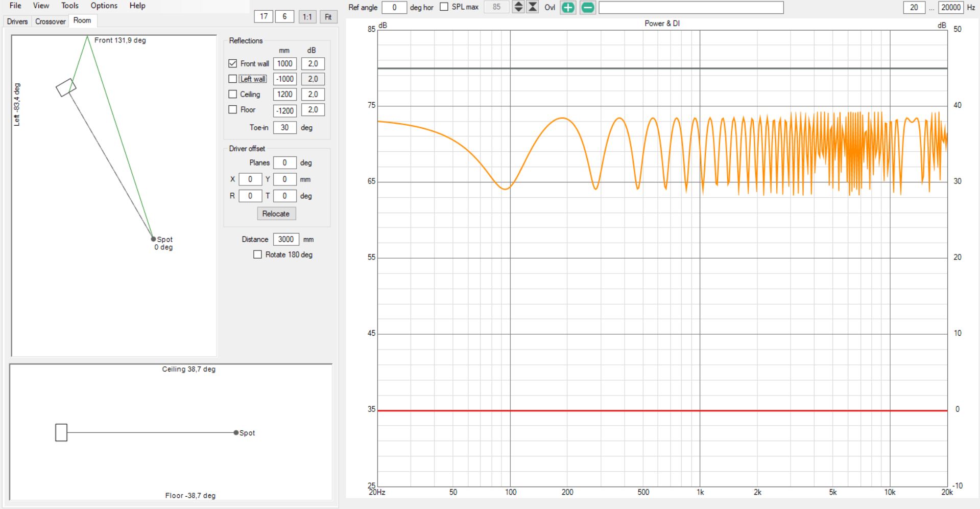The image size is (980, 509).
Task: Click the Relocate button
Action: (276, 214)
